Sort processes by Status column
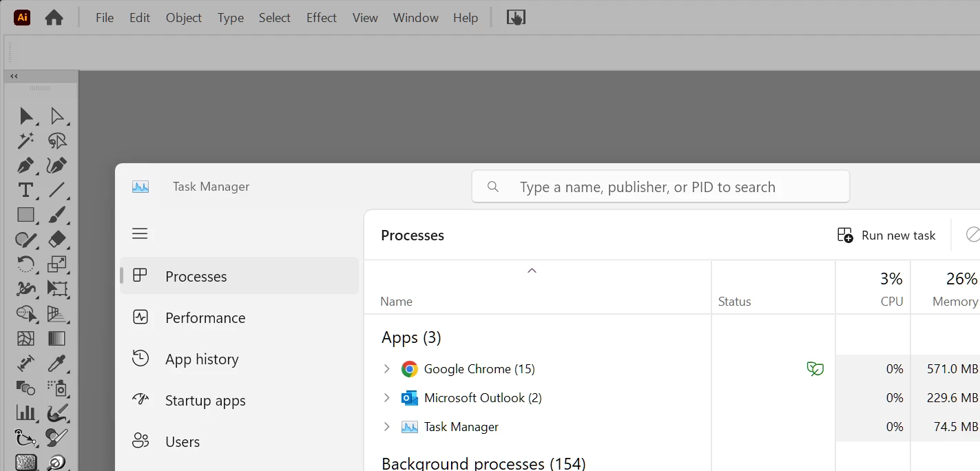980x471 pixels. [773, 288]
